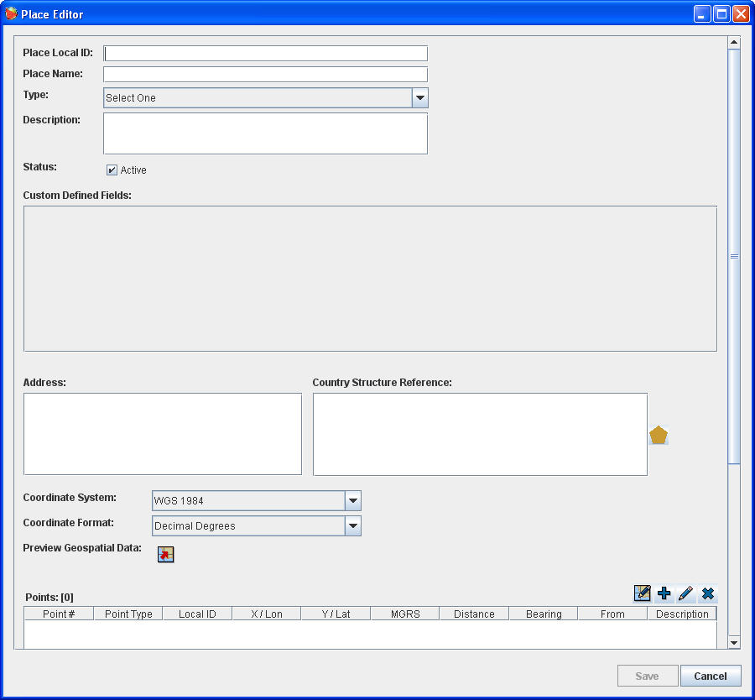755x700 pixels.
Task: Click inside the Address text box
Action: (x=163, y=434)
